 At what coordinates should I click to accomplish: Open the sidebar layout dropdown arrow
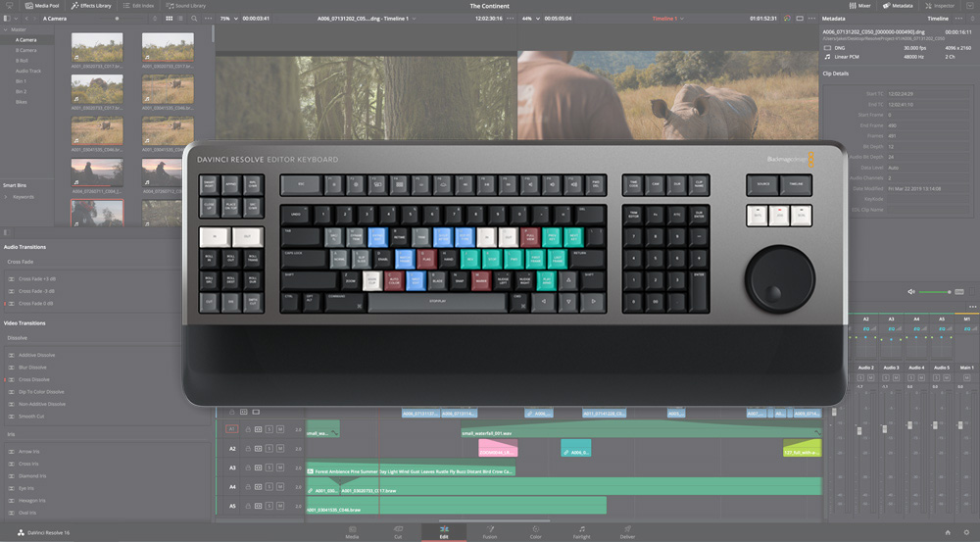[x=16, y=19]
